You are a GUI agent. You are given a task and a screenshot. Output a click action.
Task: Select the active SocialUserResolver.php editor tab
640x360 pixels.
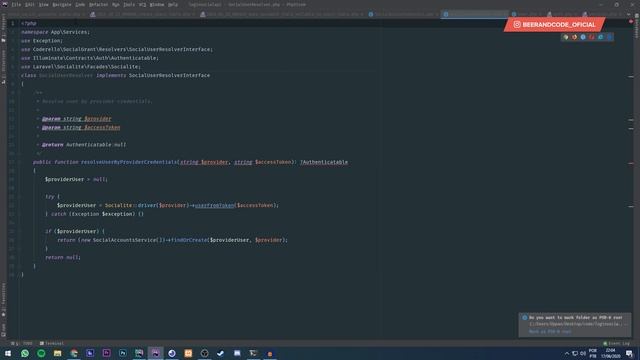click(475, 14)
